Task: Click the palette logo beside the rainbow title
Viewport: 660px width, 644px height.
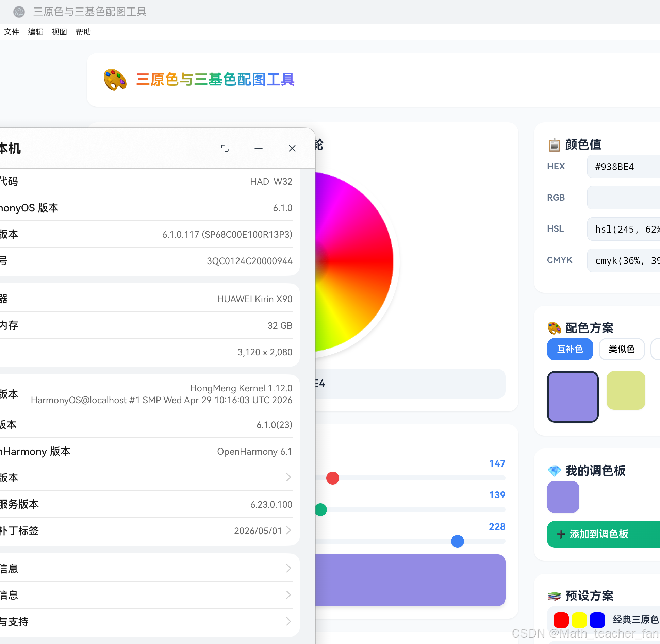Action: (x=115, y=80)
